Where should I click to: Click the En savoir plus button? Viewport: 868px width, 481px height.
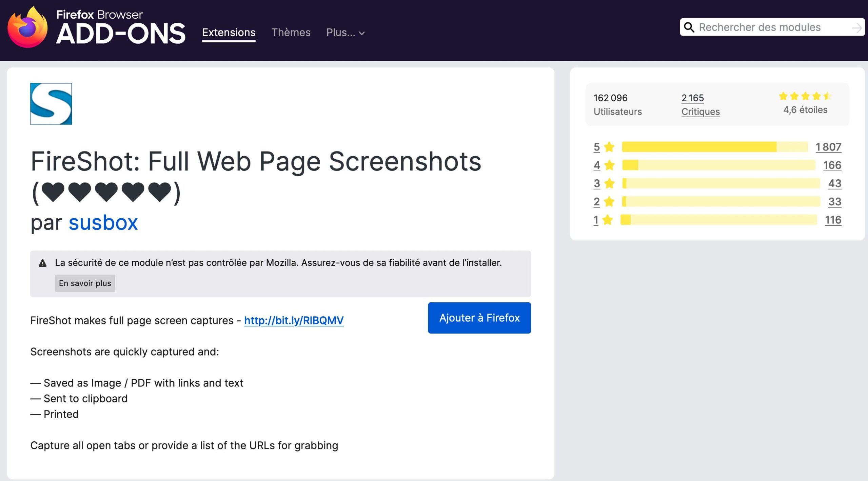[85, 283]
